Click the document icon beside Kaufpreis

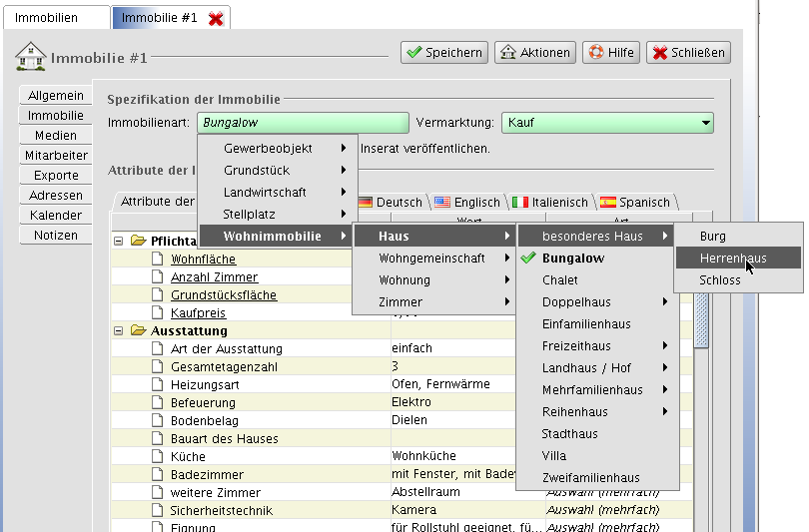157,313
